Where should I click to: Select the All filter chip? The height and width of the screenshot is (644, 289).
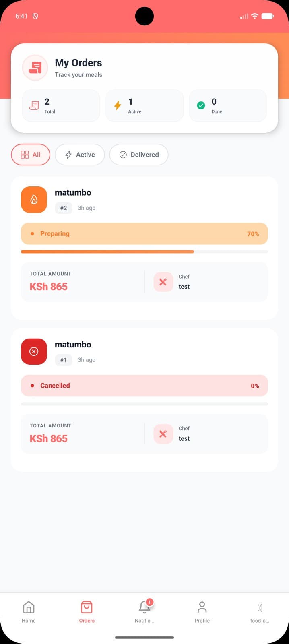pyautogui.click(x=30, y=155)
